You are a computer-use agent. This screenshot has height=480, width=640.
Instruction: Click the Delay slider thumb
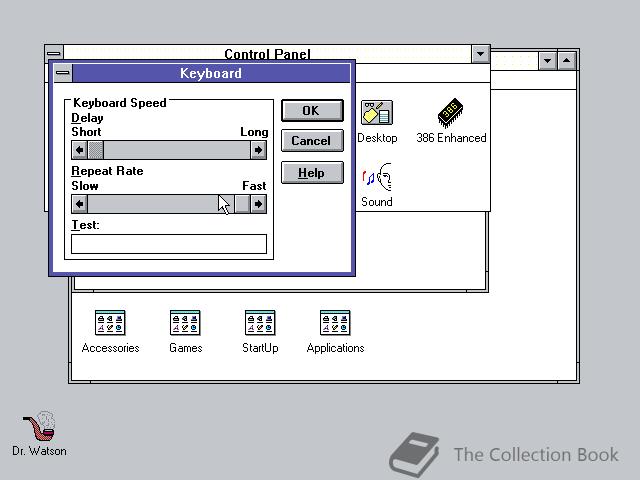pos(96,150)
